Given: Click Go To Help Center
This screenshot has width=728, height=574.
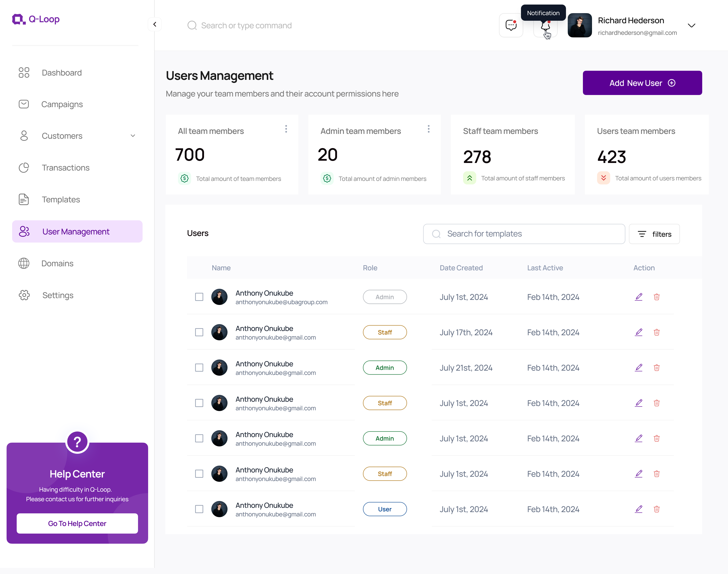Looking at the screenshot, I should point(77,523).
